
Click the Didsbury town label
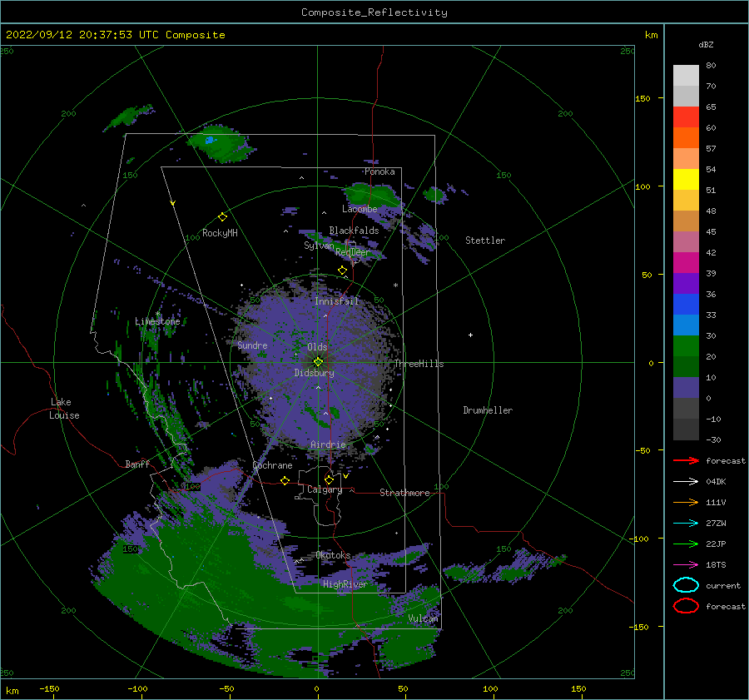314,373
